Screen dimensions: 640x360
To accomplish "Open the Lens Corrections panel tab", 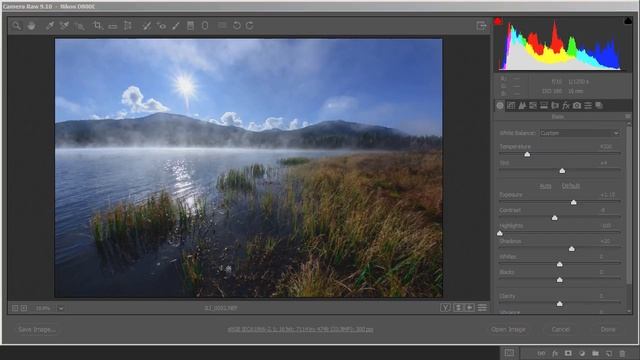I will (x=555, y=106).
